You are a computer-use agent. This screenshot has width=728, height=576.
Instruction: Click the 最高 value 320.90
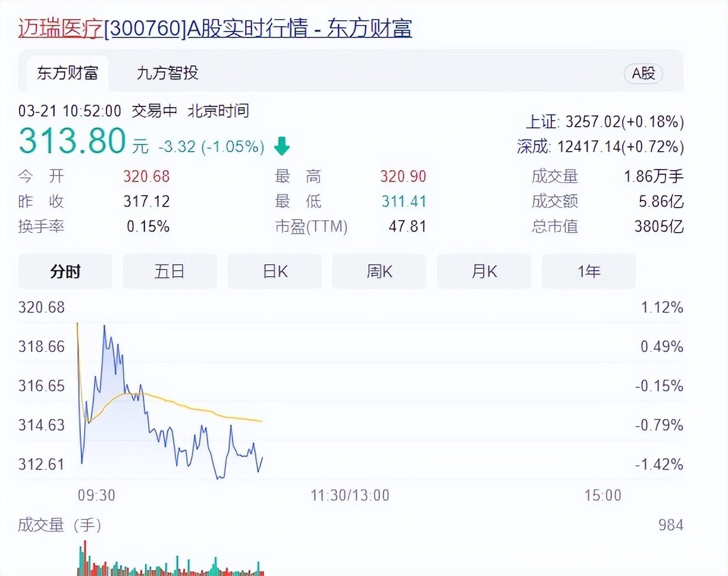(x=403, y=176)
